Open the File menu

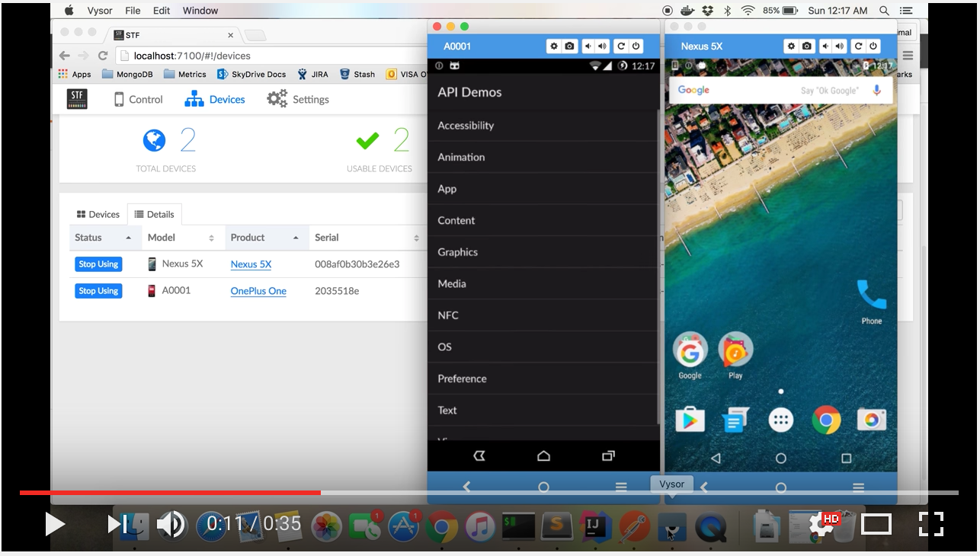pyautogui.click(x=133, y=11)
